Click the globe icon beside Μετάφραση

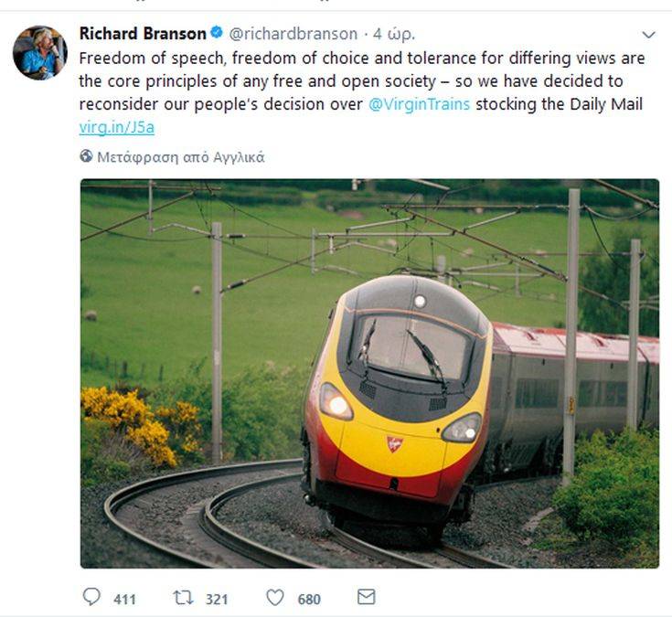pos(87,156)
